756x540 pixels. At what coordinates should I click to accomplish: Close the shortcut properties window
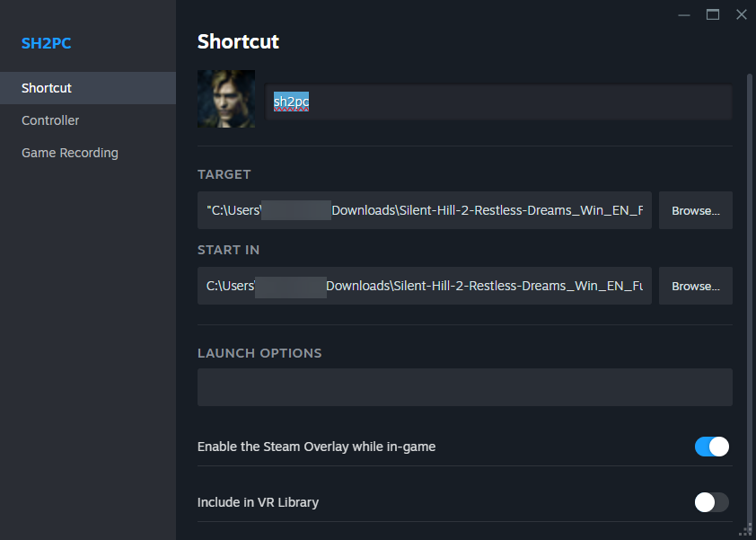coord(741,14)
